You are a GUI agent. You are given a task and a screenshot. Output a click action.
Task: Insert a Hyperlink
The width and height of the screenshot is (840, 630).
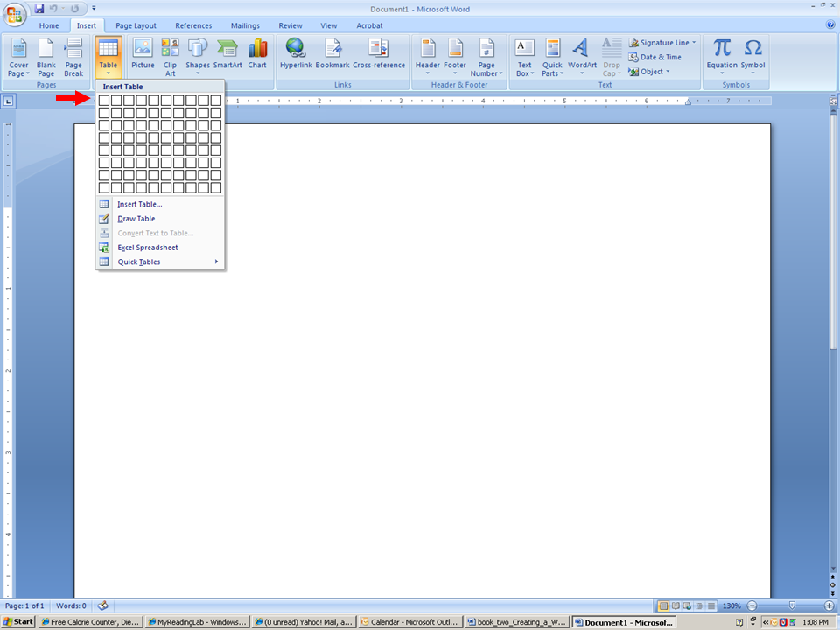(296, 53)
